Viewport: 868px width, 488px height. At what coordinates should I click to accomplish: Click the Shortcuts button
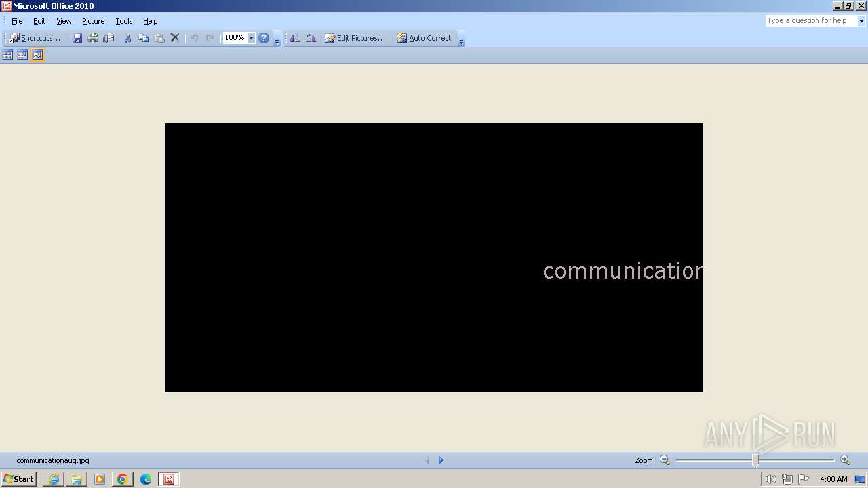tap(35, 38)
